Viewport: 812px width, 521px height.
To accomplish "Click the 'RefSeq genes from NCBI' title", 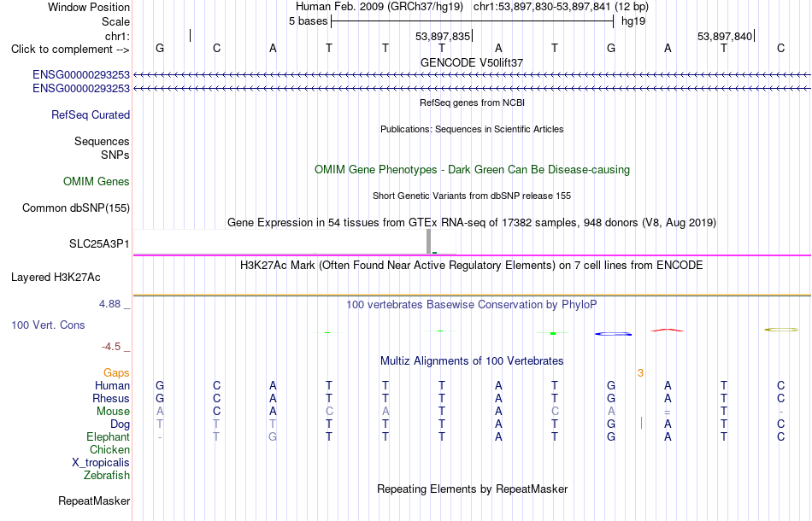I will (x=472, y=102).
